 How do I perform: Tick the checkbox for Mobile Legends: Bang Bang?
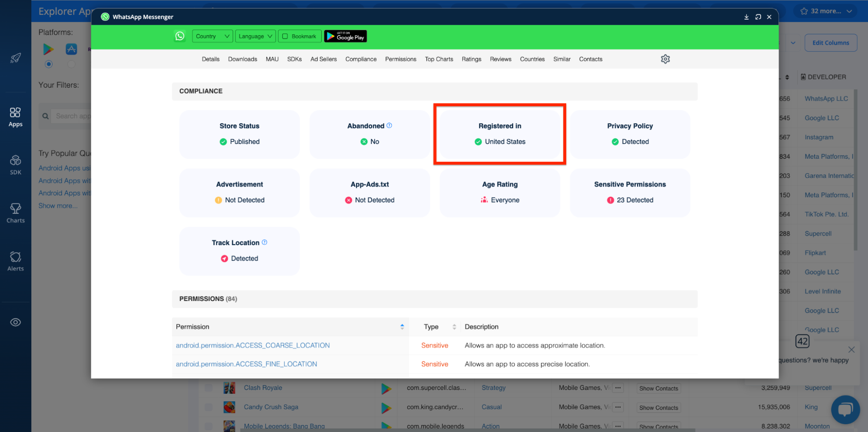click(208, 426)
